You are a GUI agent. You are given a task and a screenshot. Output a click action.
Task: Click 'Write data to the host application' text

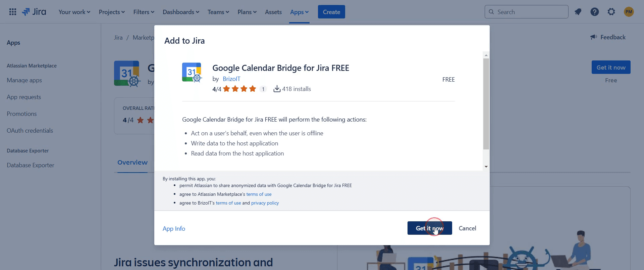(x=234, y=143)
